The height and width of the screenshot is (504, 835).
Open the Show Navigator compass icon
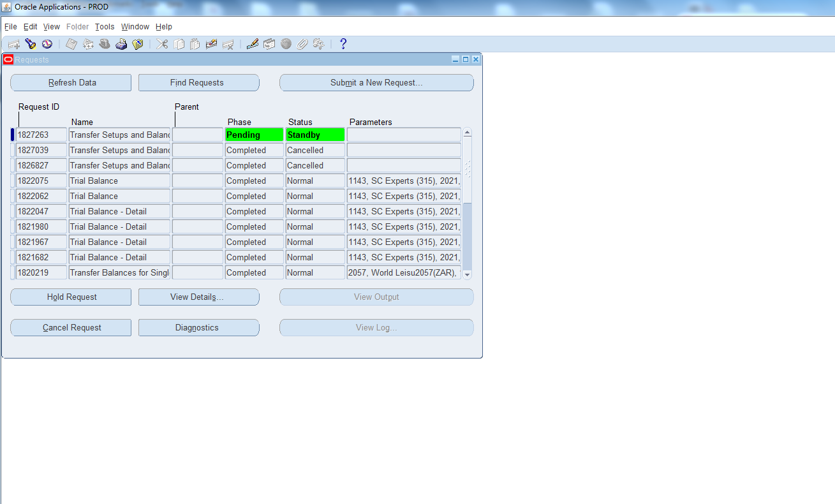[47, 44]
